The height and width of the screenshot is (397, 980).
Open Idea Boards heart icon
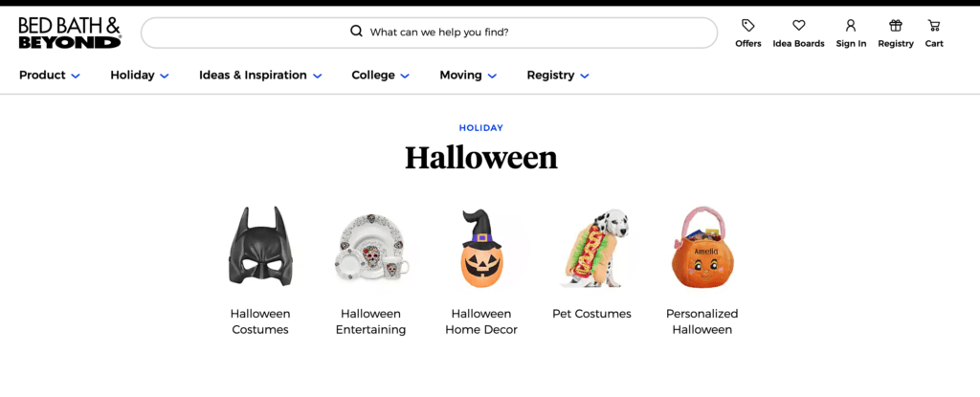tap(798, 26)
